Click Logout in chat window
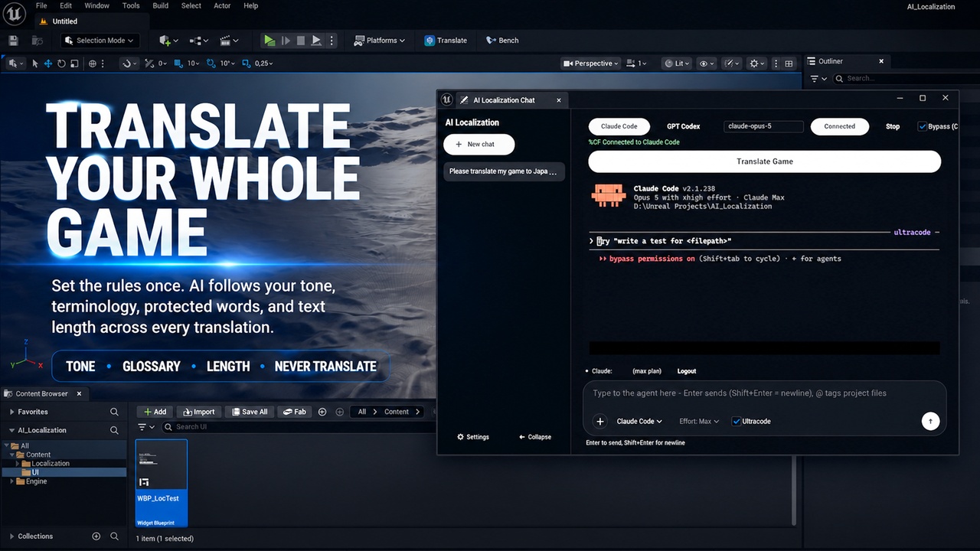Image resolution: width=980 pixels, height=551 pixels. 687,371
